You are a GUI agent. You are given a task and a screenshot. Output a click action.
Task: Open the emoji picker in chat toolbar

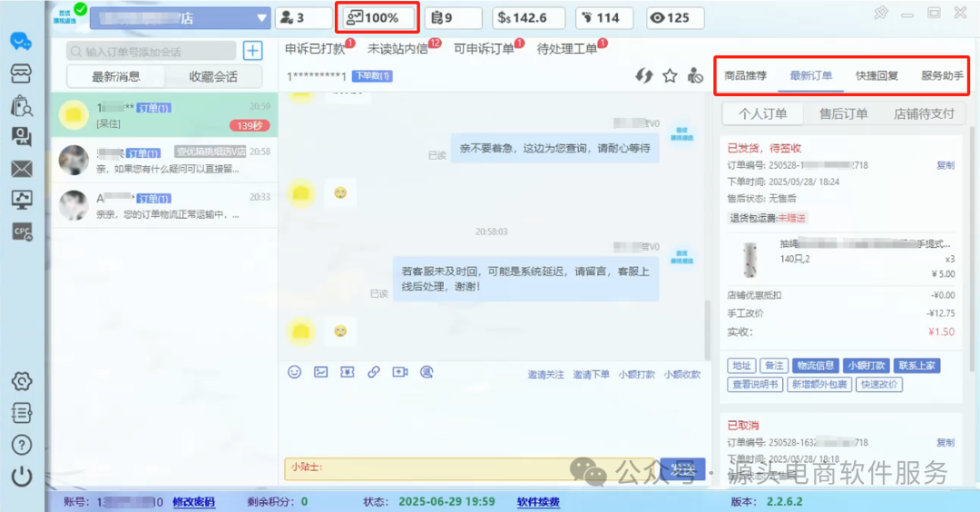pyautogui.click(x=294, y=372)
